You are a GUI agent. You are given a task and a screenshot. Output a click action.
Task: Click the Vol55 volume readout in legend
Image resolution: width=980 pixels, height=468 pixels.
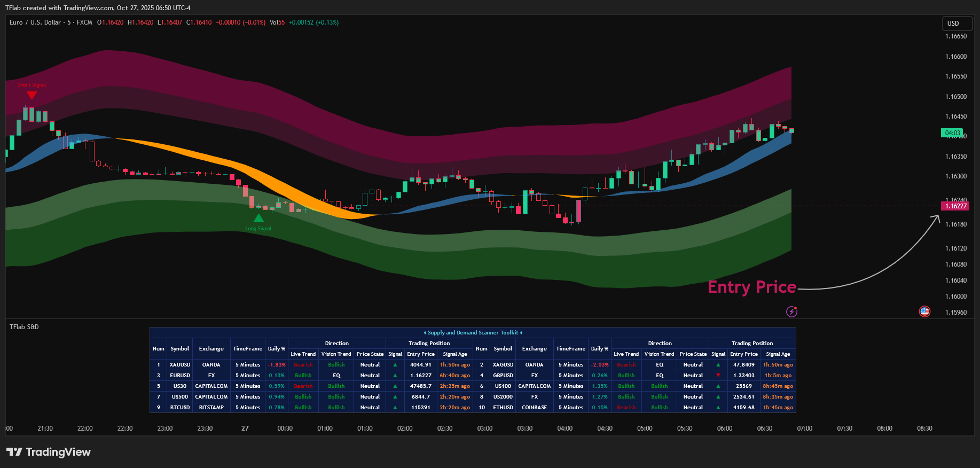point(277,22)
